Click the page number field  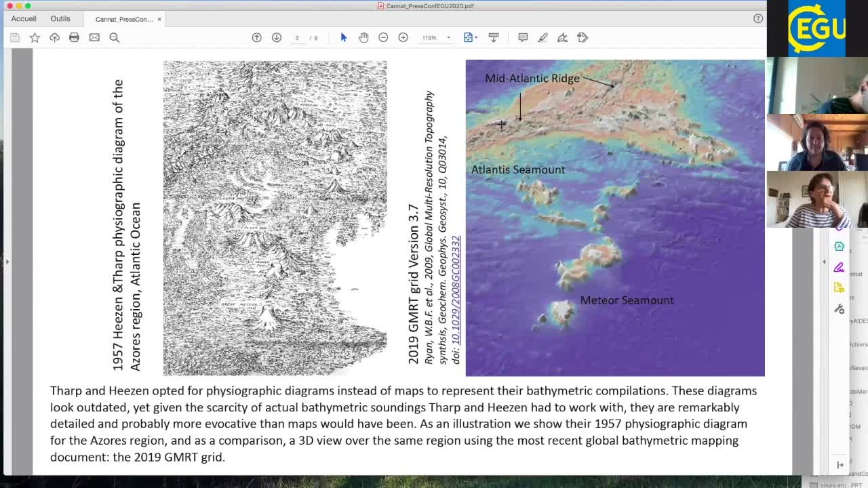pos(297,37)
